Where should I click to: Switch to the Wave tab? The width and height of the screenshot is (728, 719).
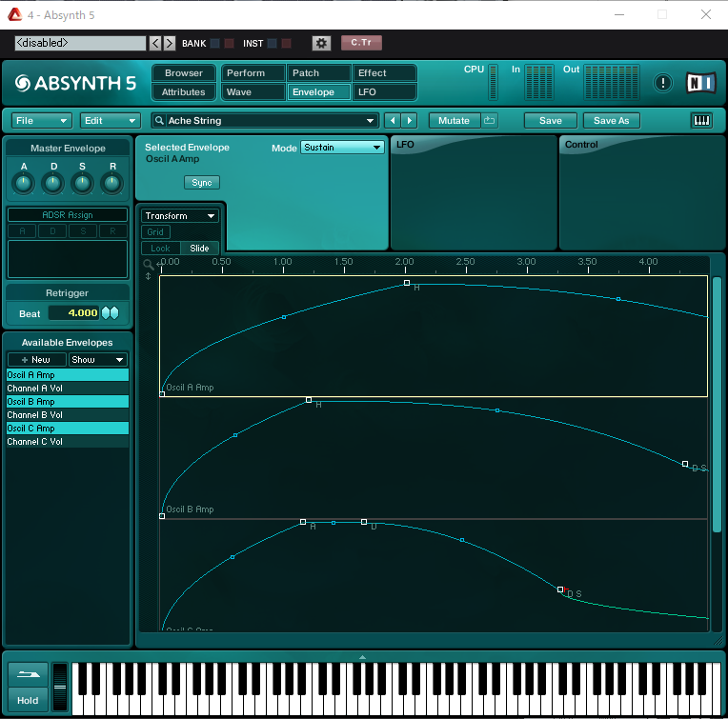(x=253, y=91)
